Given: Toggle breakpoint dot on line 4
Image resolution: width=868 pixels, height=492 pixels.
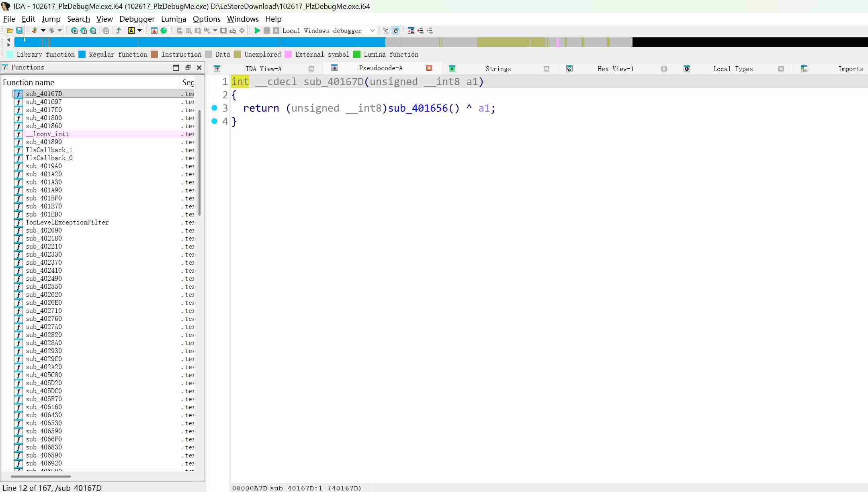Looking at the screenshot, I should point(214,121).
